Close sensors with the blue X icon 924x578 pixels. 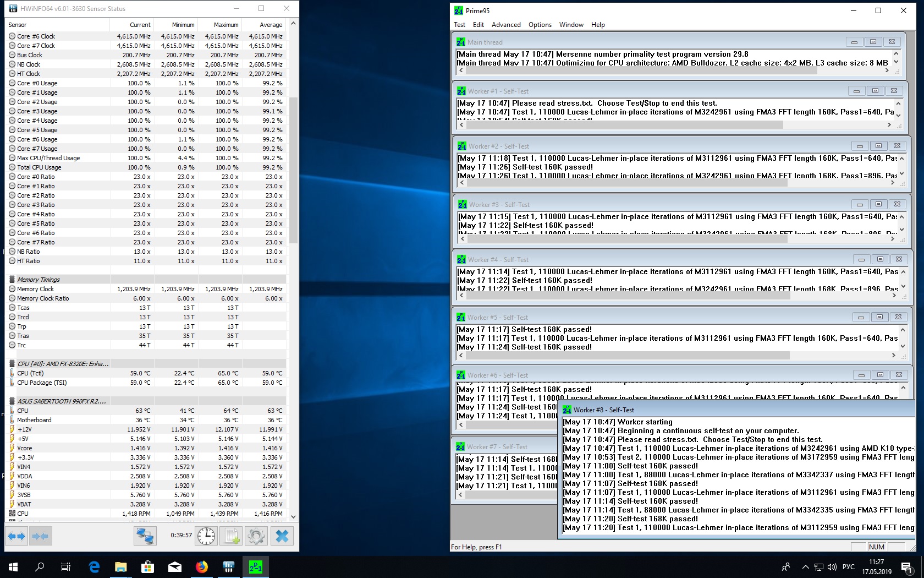coord(282,536)
